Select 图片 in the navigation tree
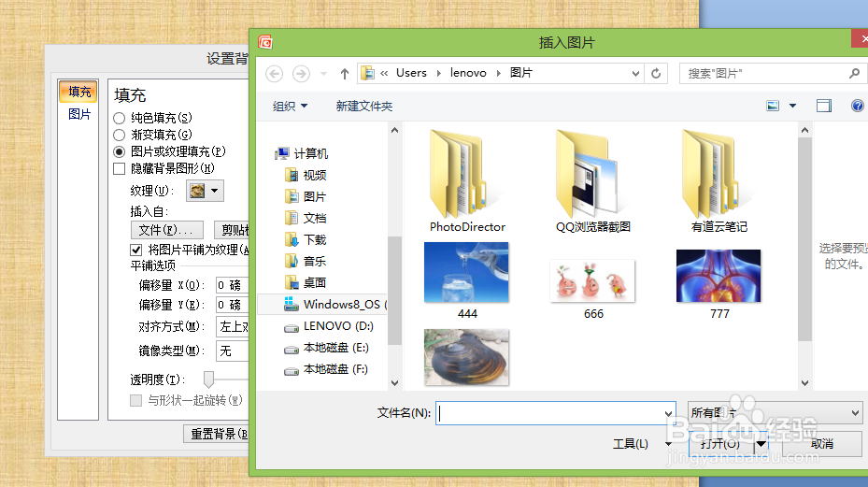Screen dimensions: 868x487 point(306,196)
